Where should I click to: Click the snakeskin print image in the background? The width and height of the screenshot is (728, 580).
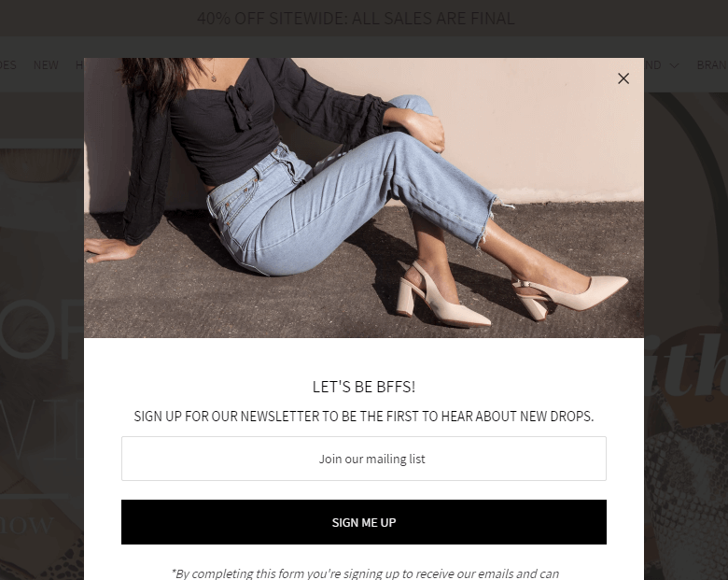(x=686, y=500)
